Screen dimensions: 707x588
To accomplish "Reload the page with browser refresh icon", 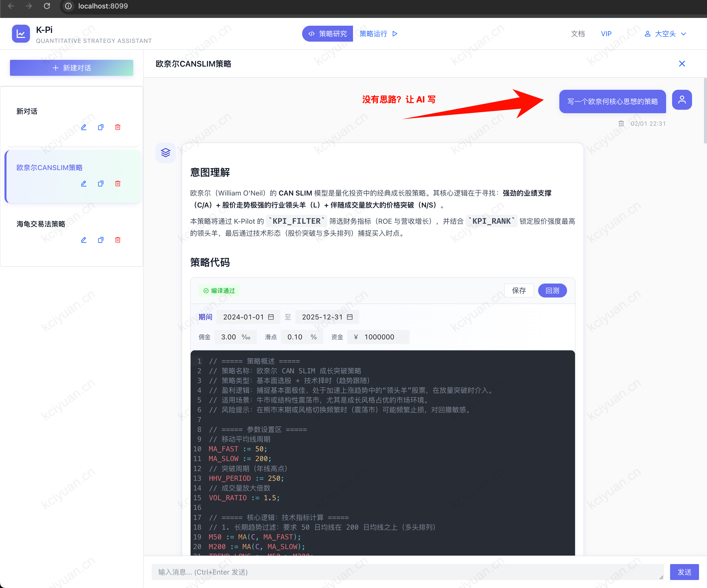I will (x=47, y=6).
